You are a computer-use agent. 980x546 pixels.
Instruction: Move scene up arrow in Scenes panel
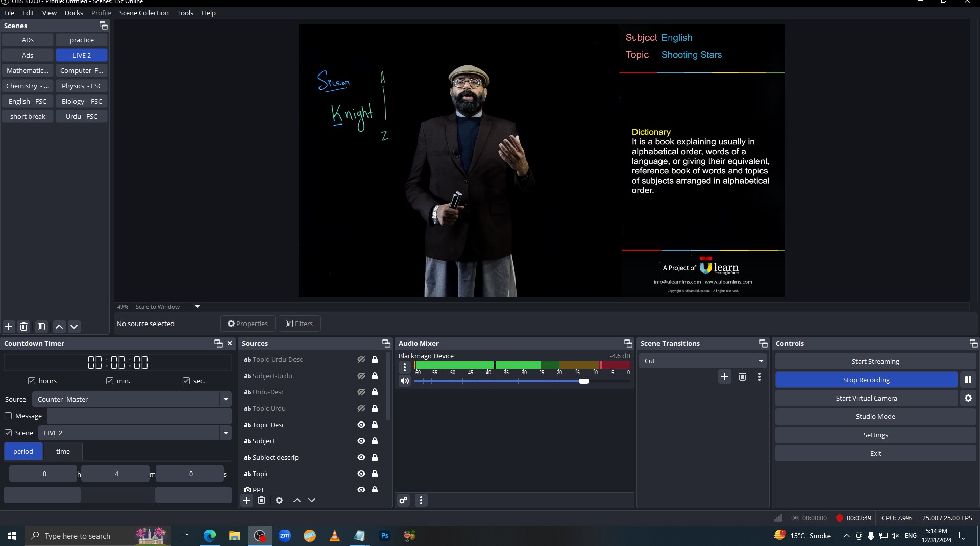[59, 327]
